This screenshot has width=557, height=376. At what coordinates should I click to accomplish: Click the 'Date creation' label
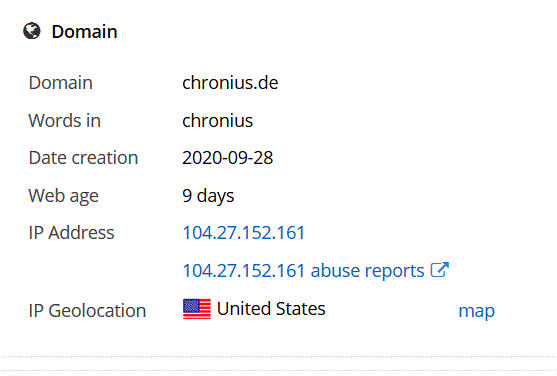pyautogui.click(x=83, y=158)
